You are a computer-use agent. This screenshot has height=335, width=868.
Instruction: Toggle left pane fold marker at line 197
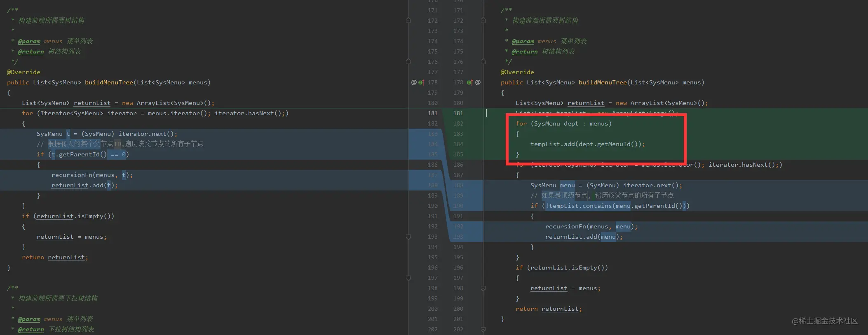(x=408, y=278)
